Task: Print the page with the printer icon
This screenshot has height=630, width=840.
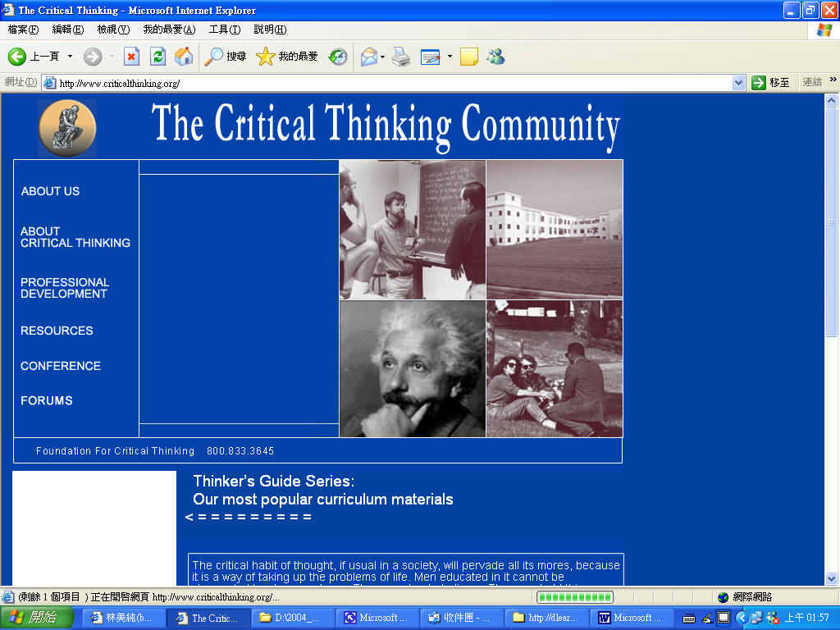Action: click(401, 57)
